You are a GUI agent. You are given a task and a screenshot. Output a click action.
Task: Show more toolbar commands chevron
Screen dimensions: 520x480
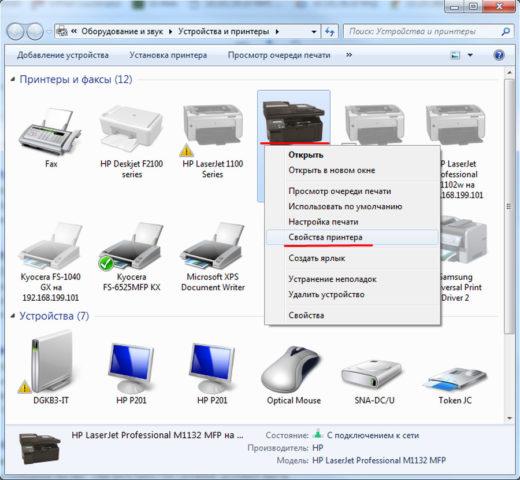tap(349, 55)
